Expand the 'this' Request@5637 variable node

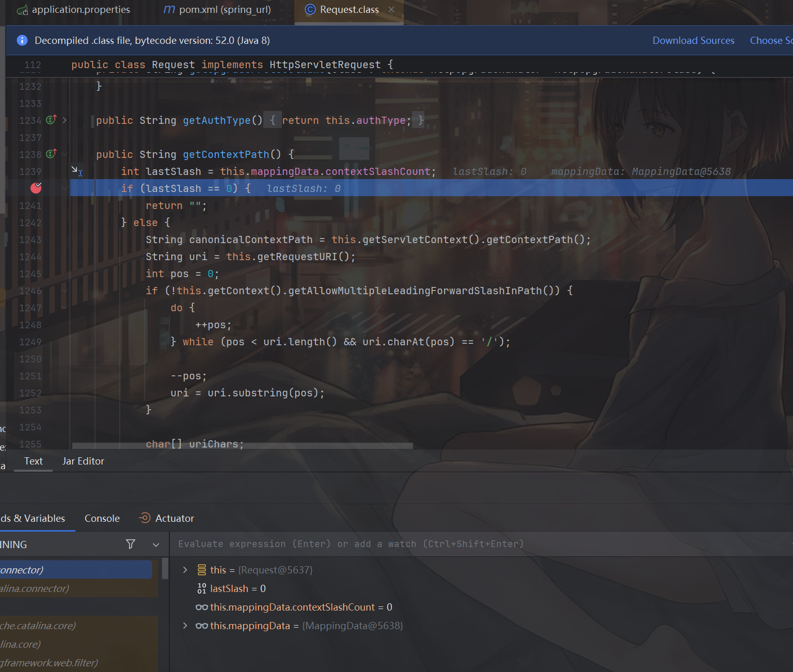point(185,570)
